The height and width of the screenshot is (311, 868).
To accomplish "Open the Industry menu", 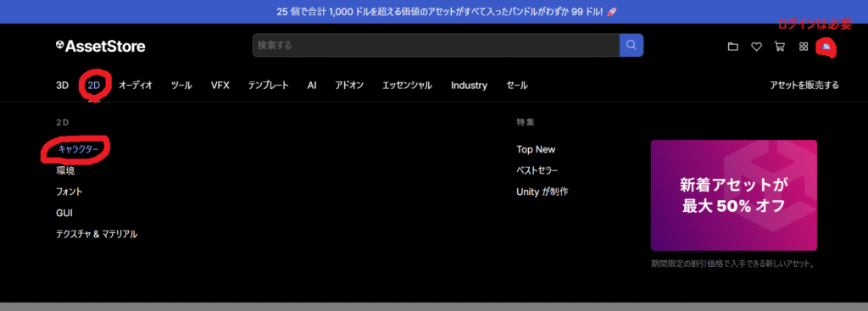I will click(x=469, y=86).
